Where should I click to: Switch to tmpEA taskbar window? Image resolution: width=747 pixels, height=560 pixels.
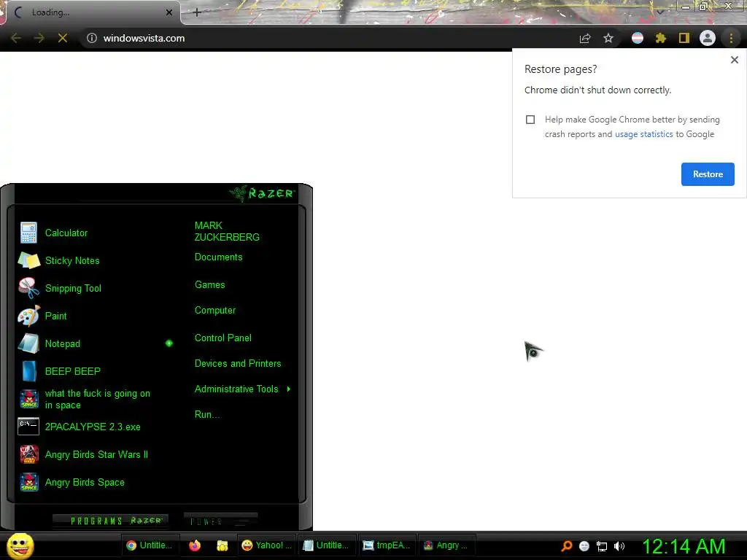point(387,545)
